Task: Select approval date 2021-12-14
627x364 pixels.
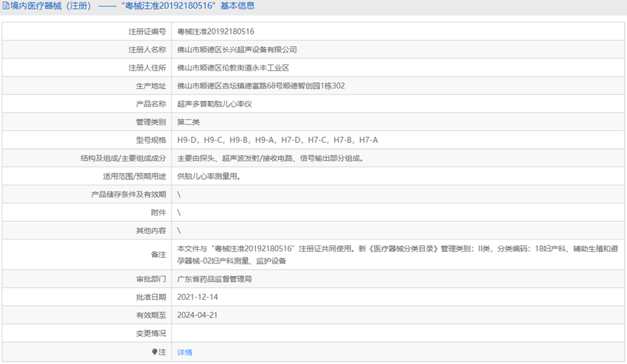Action: [198, 297]
